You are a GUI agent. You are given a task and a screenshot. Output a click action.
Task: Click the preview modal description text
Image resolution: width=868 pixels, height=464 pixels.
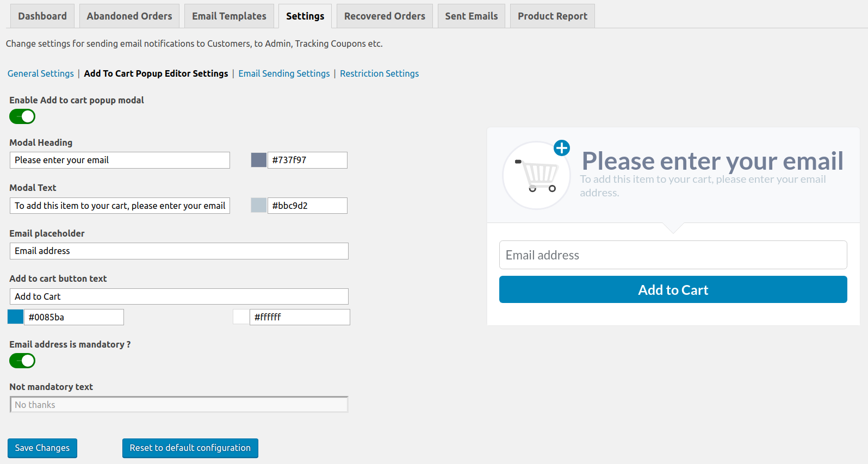tap(703, 186)
